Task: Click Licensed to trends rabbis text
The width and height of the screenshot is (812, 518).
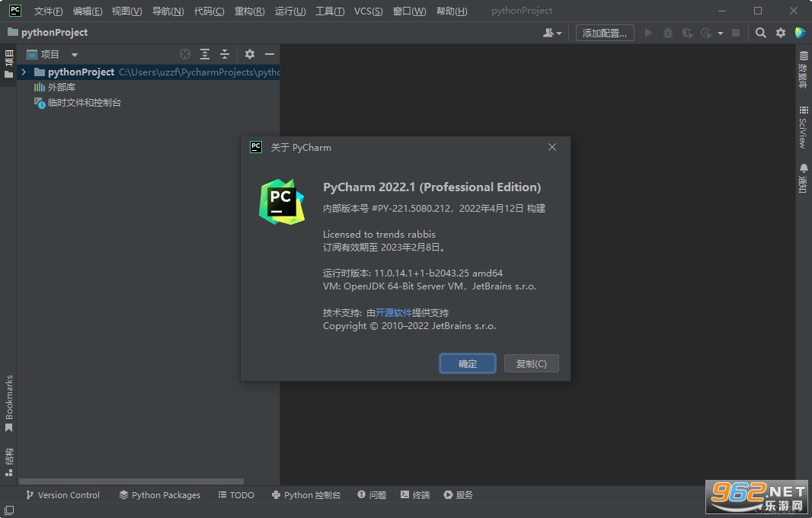Action: (x=379, y=234)
